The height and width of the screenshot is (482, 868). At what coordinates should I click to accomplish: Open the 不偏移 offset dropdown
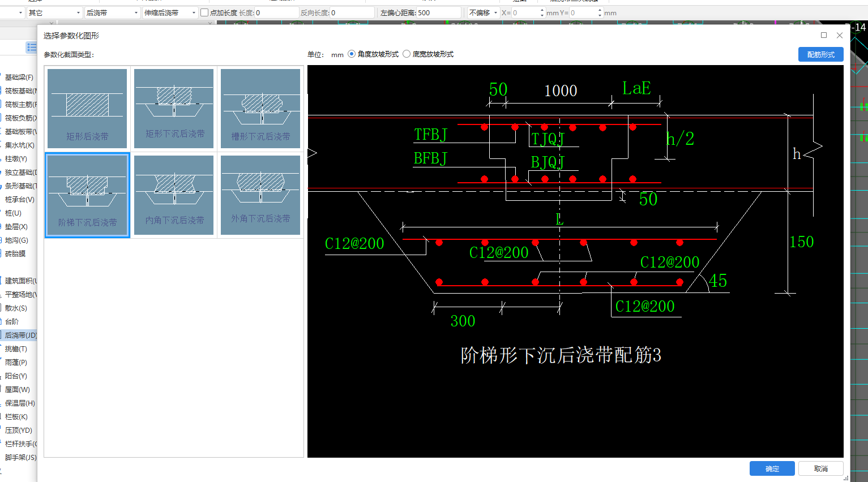tap(484, 12)
